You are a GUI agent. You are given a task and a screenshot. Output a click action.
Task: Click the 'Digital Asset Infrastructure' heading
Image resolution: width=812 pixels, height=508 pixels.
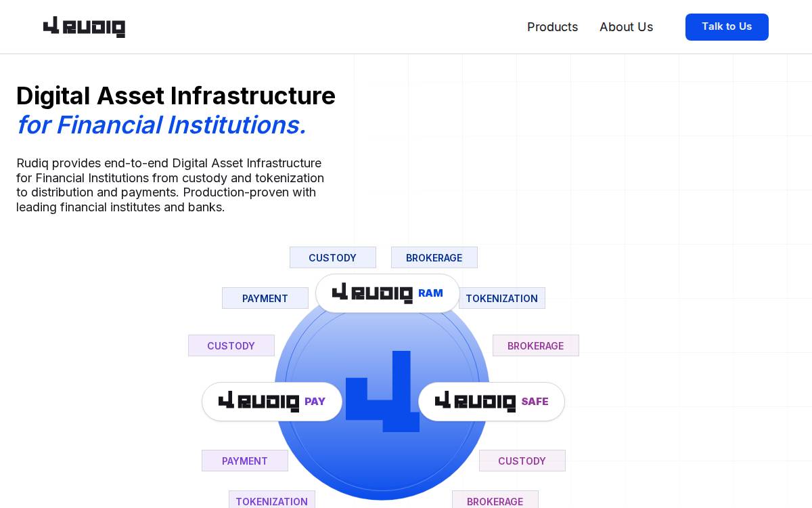point(176,96)
